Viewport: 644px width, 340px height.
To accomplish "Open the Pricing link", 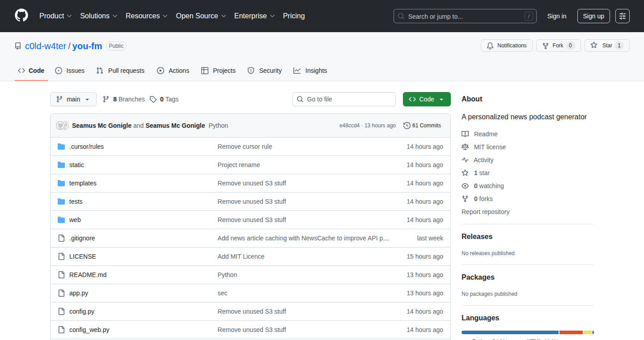I will (294, 16).
